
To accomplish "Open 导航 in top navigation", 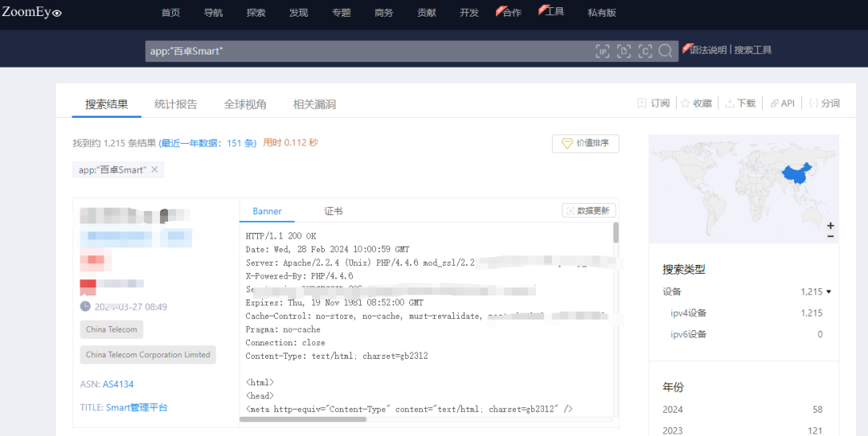I will pos(213,13).
